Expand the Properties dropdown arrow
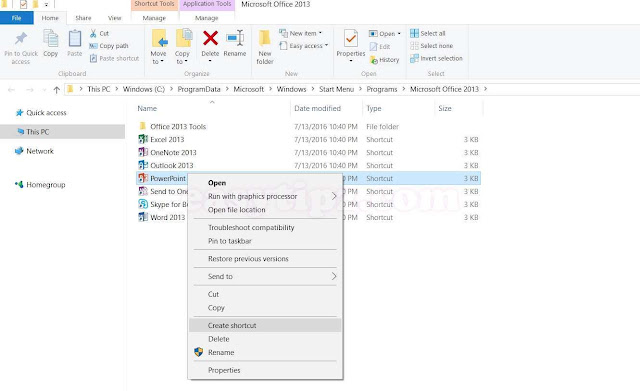 [x=351, y=61]
